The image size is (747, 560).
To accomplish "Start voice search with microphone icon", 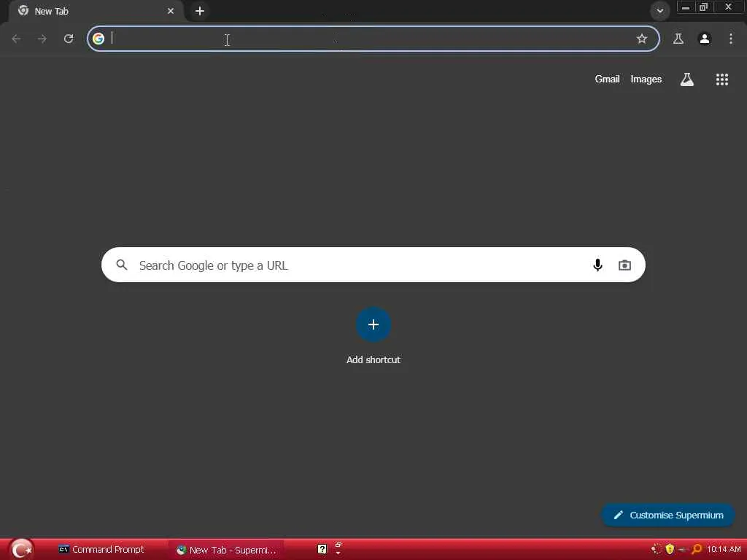I will click(x=598, y=265).
